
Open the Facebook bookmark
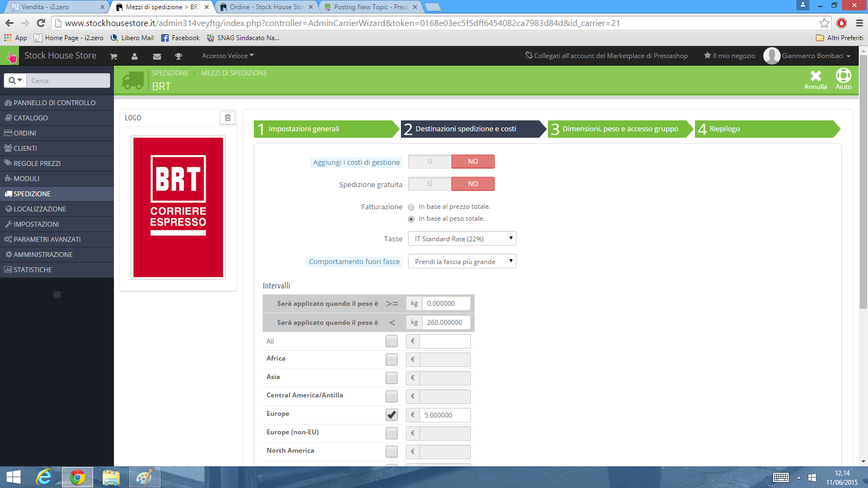click(180, 38)
